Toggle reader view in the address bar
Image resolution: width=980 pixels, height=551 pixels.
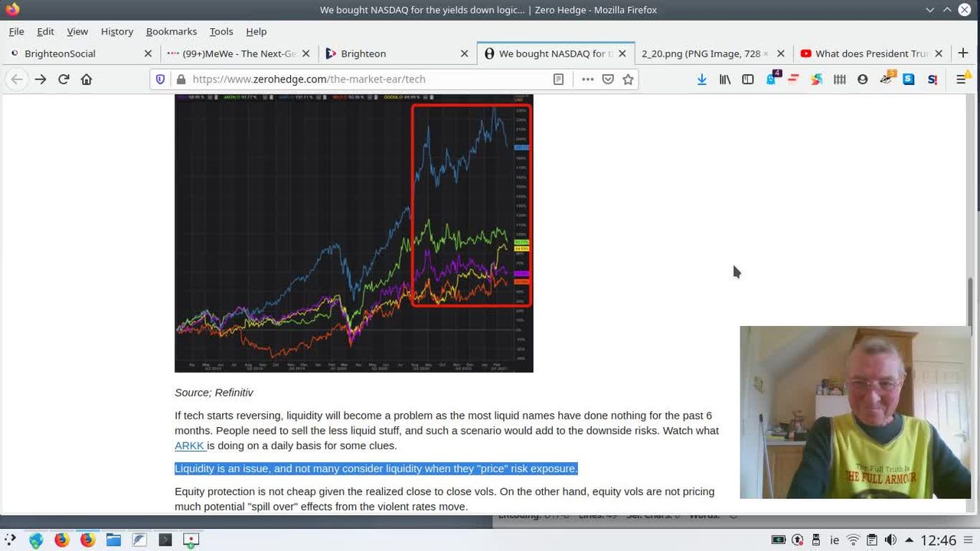(559, 79)
